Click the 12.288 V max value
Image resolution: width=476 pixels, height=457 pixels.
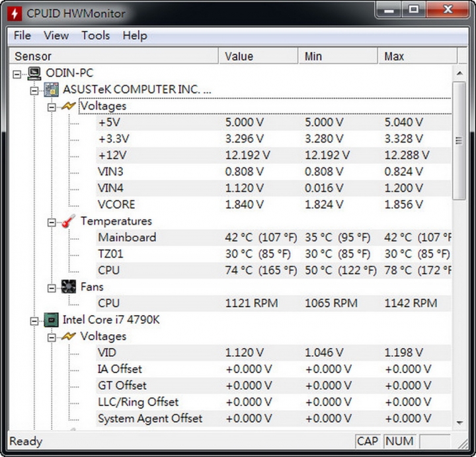(407, 155)
